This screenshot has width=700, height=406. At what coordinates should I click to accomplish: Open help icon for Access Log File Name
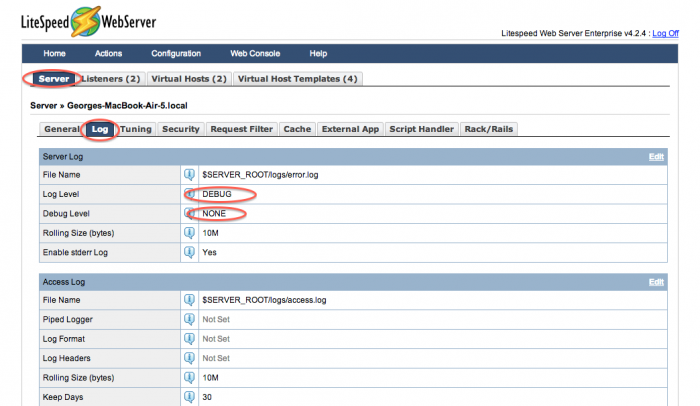point(189,300)
